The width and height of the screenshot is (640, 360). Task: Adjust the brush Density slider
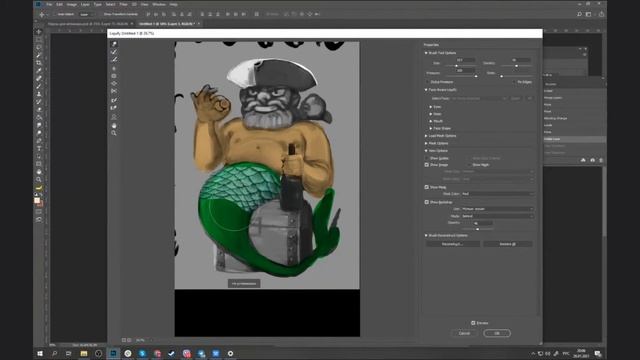coord(517,66)
